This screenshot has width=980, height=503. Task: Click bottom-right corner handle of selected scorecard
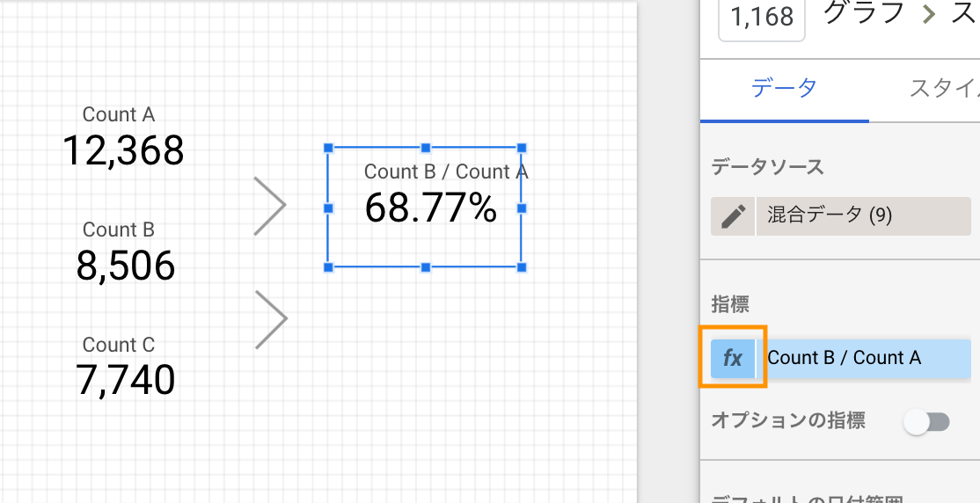[x=522, y=267]
